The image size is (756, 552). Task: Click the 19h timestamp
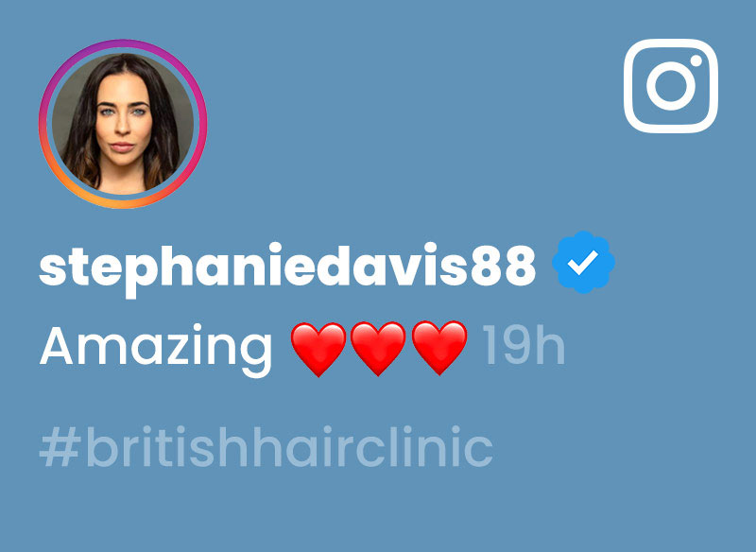click(524, 345)
